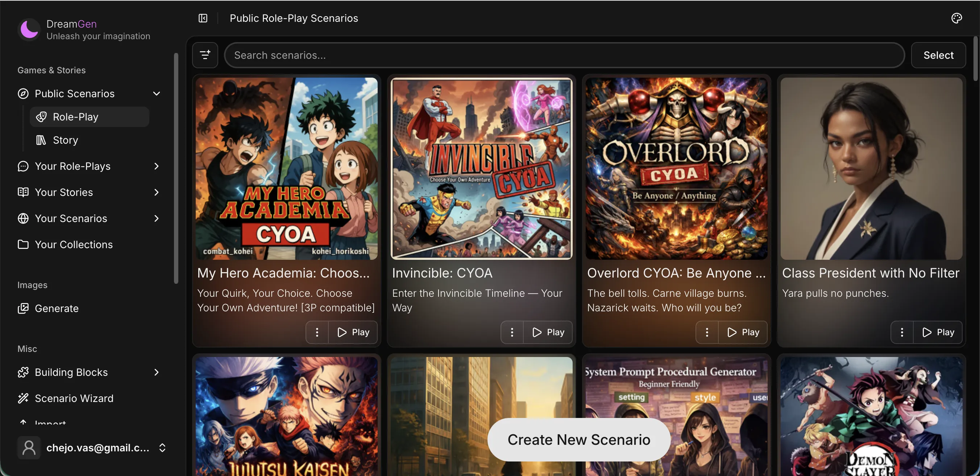This screenshot has width=980, height=476.
Task: Open the Demon Slayer cover image
Action: (x=872, y=416)
